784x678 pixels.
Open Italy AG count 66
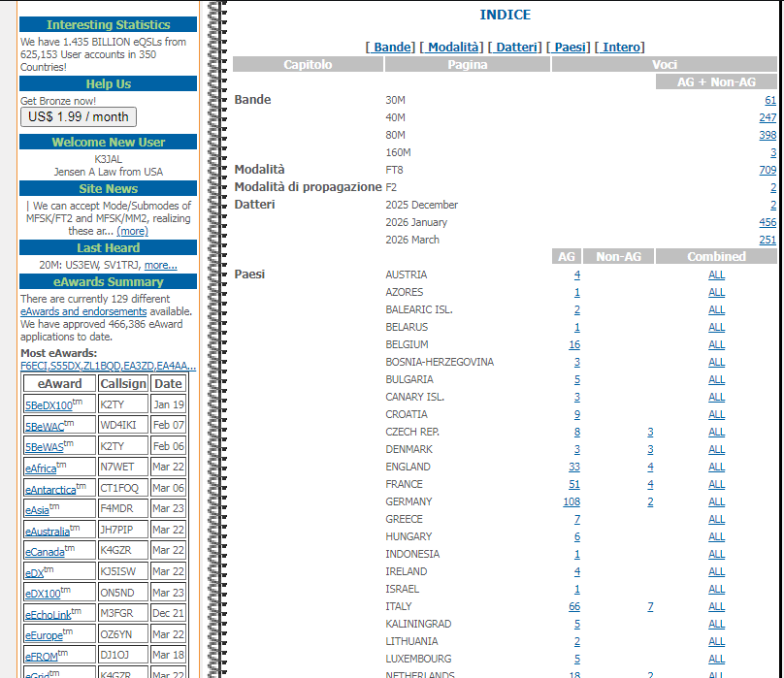[574, 606]
